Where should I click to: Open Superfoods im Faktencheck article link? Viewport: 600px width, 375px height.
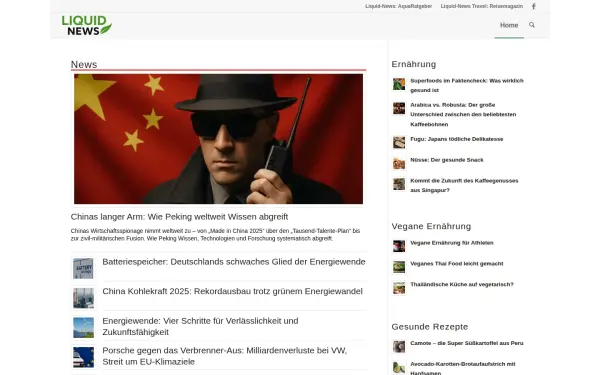(x=467, y=85)
